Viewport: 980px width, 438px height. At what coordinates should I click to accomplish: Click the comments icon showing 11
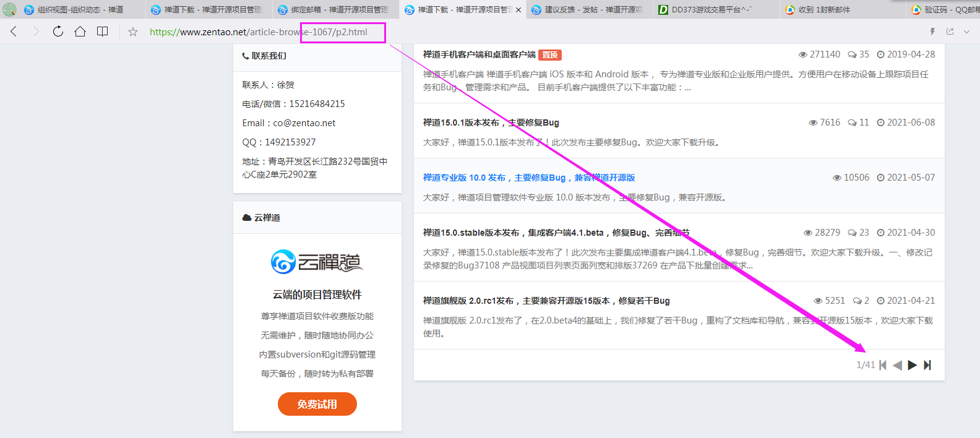click(852, 122)
